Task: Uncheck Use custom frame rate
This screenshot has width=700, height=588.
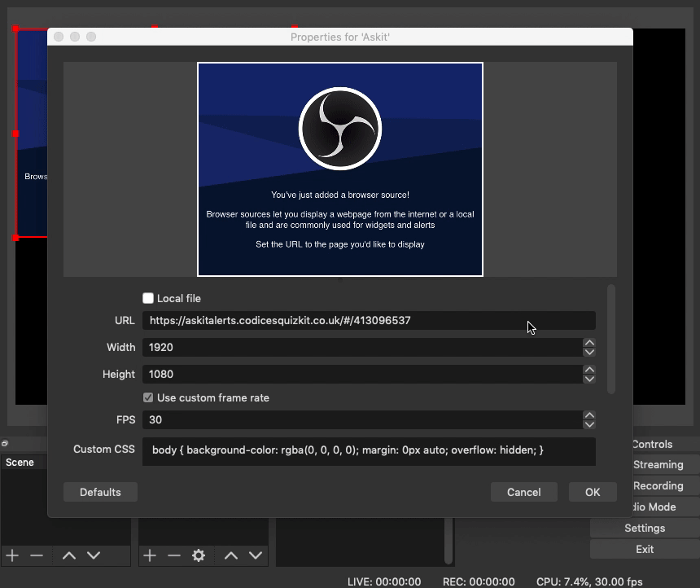Action: (x=148, y=397)
